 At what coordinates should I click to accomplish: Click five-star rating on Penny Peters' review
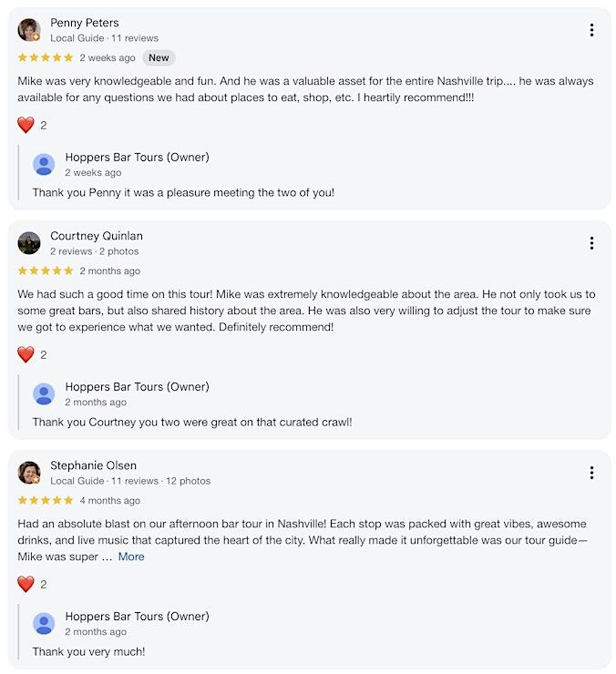coord(46,57)
